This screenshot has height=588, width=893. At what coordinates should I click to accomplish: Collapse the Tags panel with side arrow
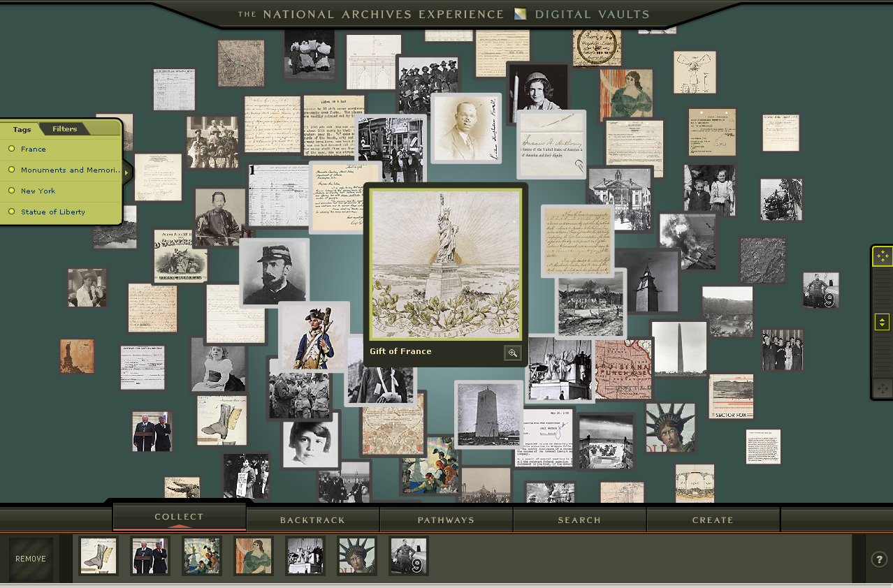(x=126, y=172)
